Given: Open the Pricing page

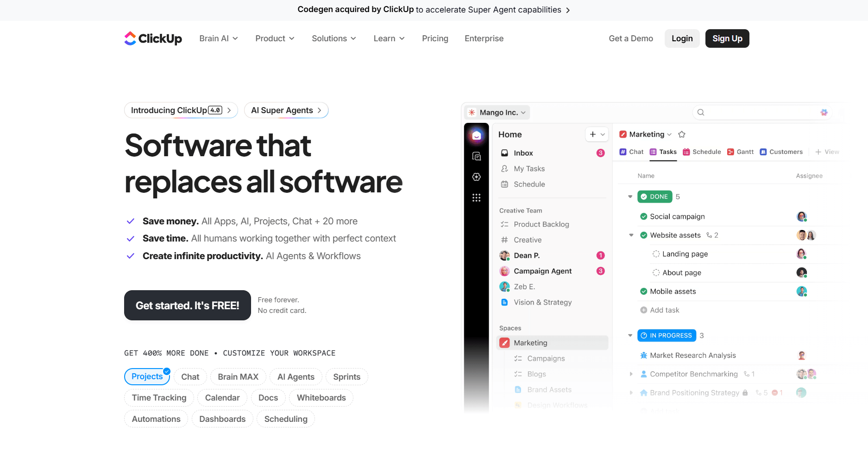Looking at the screenshot, I should [435, 38].
